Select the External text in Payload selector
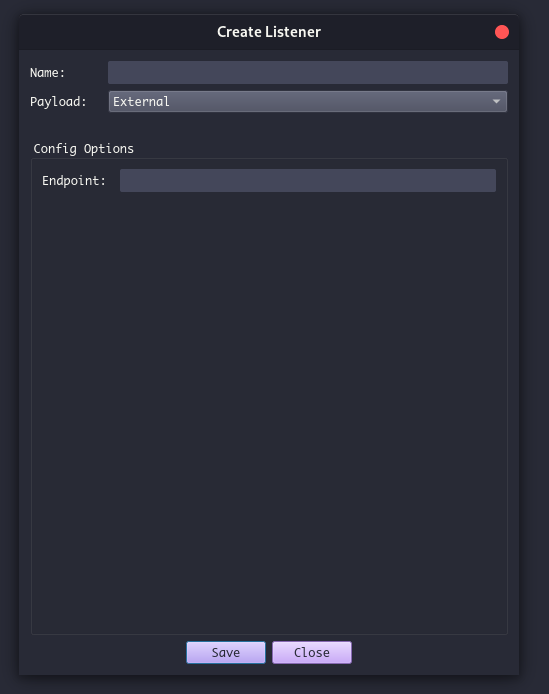The height and width of the screenshot is (694, 549). [141, 101]
